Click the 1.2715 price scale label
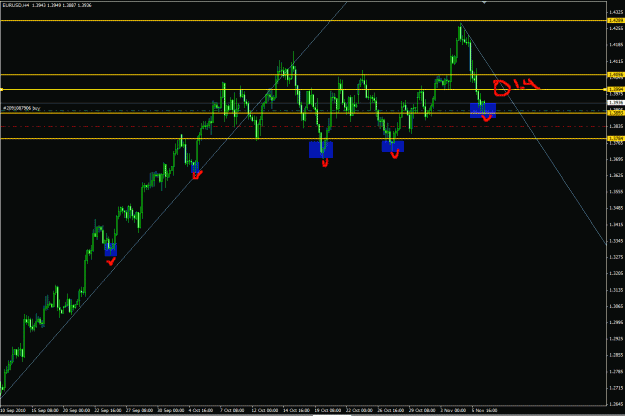Screen dimensions: 625x416 [x=616, y=388]
